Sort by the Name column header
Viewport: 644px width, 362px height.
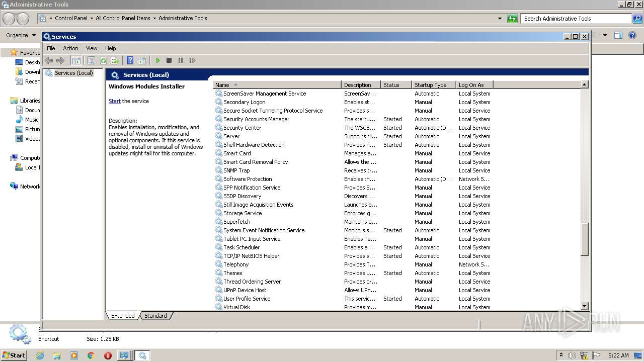click(277, 85)
